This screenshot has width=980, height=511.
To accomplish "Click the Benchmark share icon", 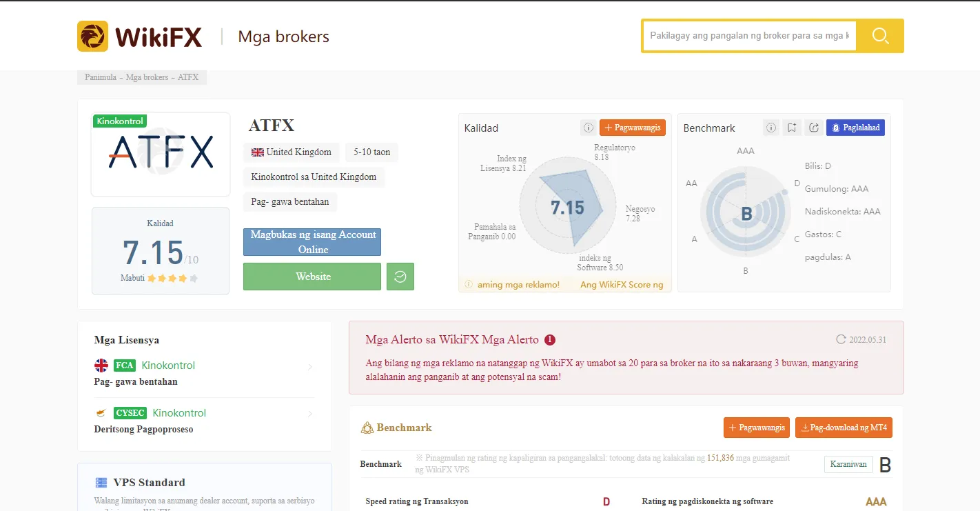I will pos(814,128).
